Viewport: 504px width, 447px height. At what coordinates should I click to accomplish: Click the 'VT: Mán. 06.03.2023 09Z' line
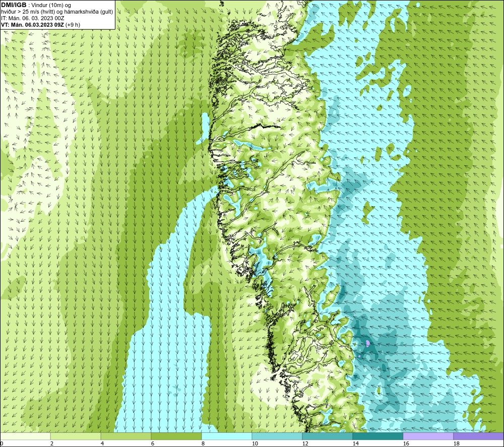32,25
